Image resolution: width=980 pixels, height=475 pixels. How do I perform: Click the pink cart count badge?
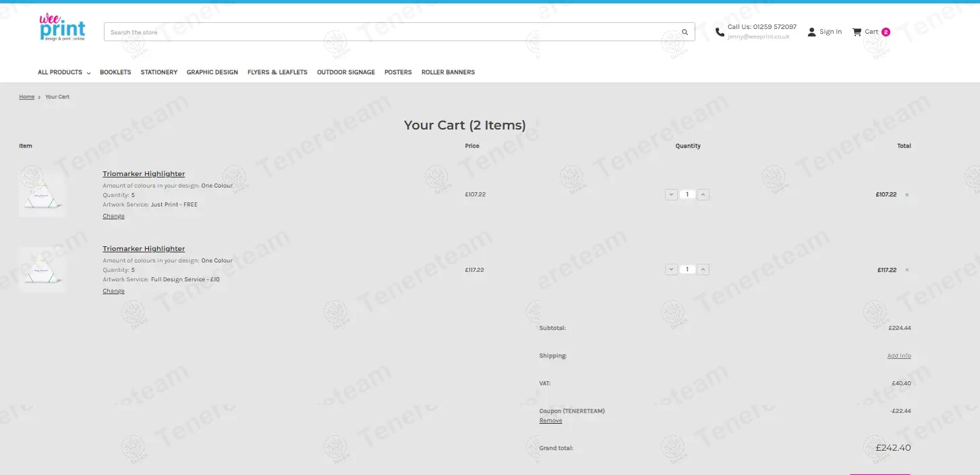click(886, 32)
